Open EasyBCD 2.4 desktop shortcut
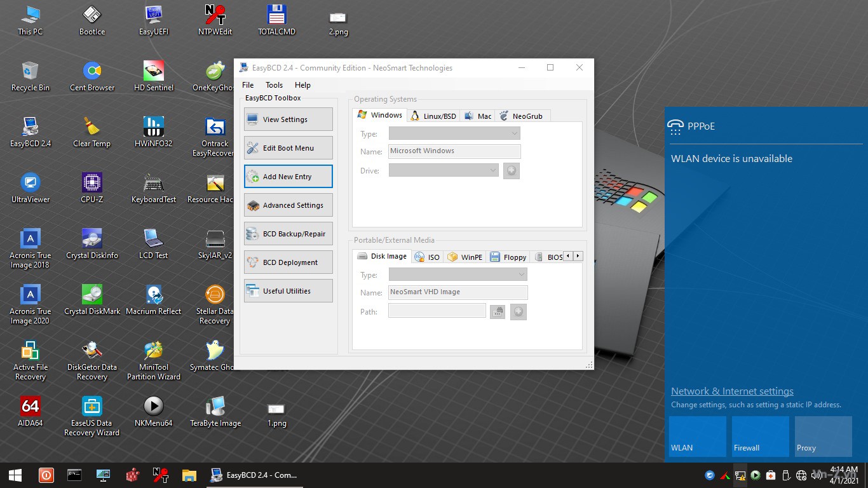Image resolution: width=868 pixels, height=488 pixels. (x=30, y=132)
